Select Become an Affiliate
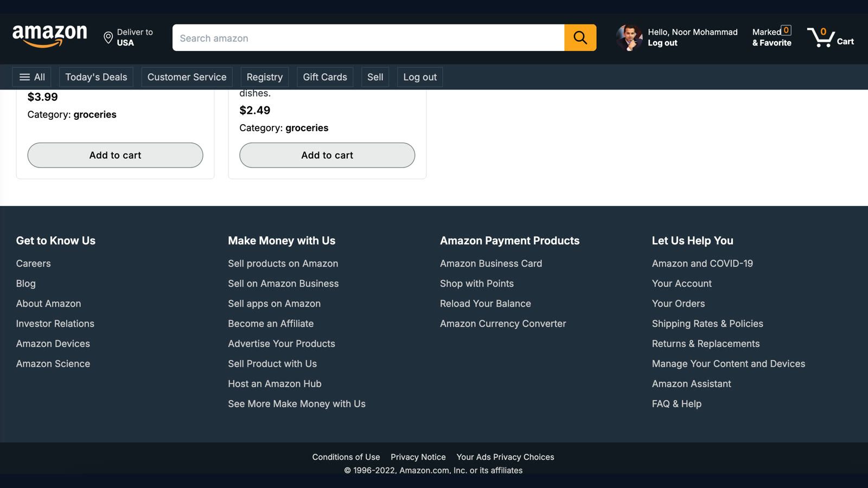Viewport: 868px width, 488px height. (271, 324)
